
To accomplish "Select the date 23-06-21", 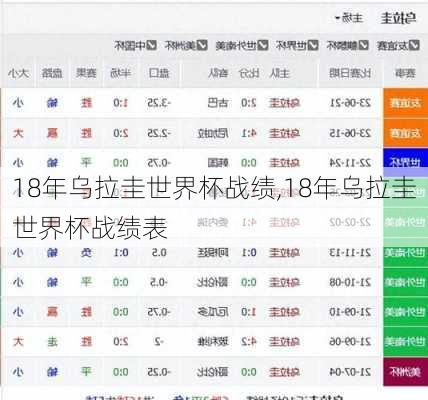I will pos(350,103).
